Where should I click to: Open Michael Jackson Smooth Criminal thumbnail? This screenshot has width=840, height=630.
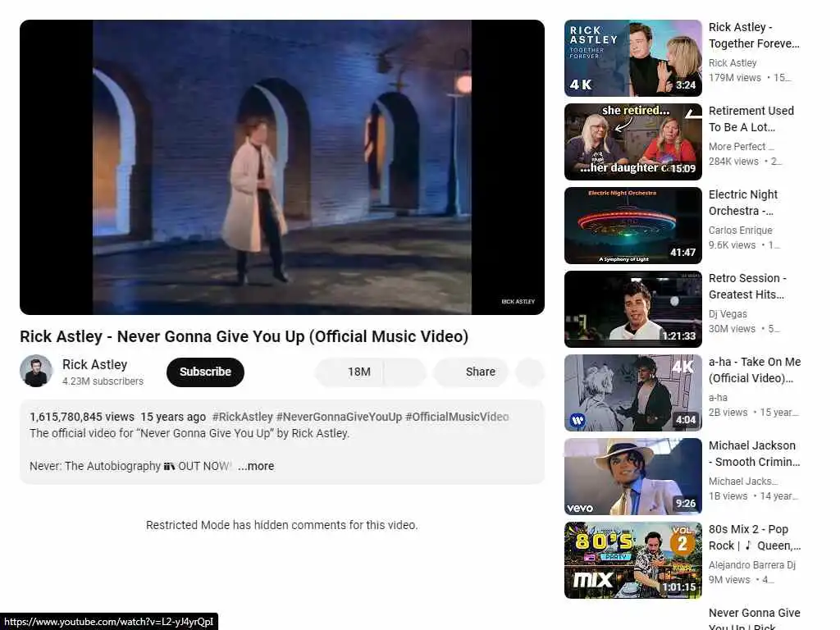pyautogui.click(x=632, y=477)
